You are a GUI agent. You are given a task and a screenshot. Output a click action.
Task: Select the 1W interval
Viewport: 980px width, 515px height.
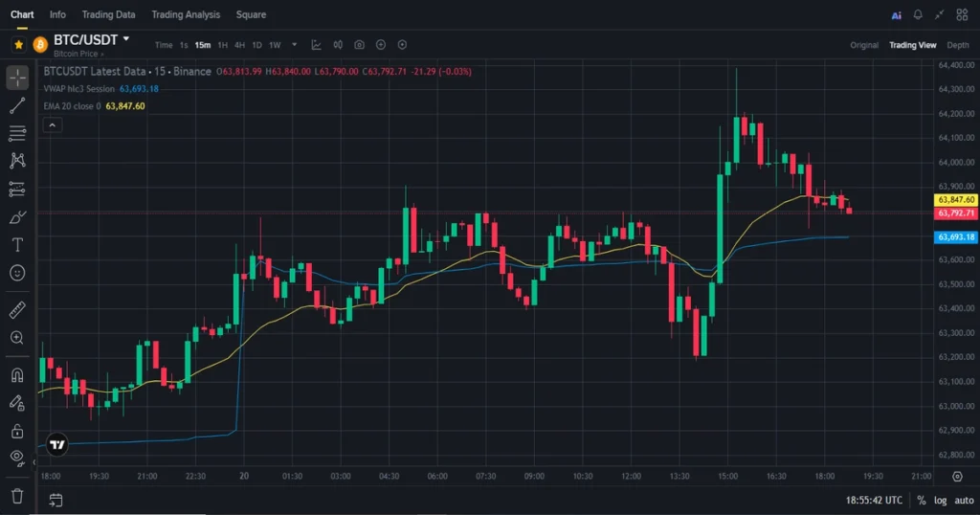[275, 45]
